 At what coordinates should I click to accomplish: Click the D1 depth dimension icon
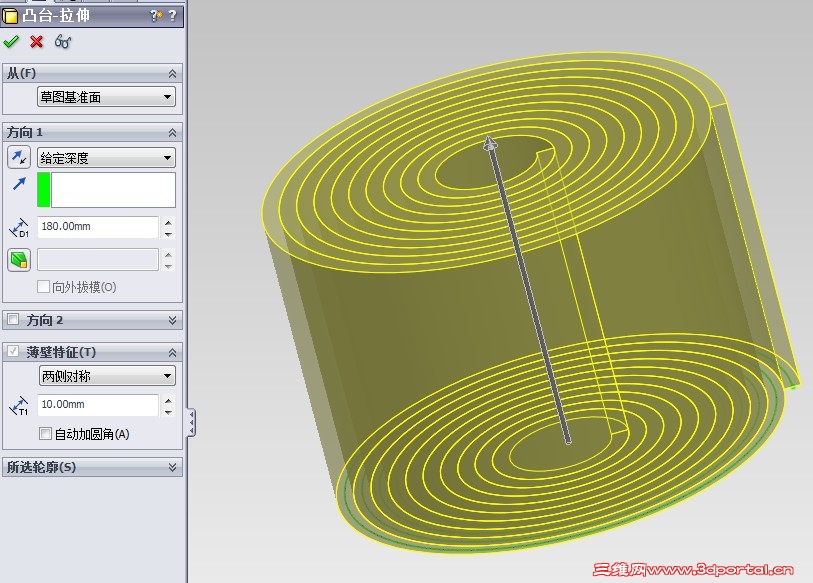coord(19,228)
